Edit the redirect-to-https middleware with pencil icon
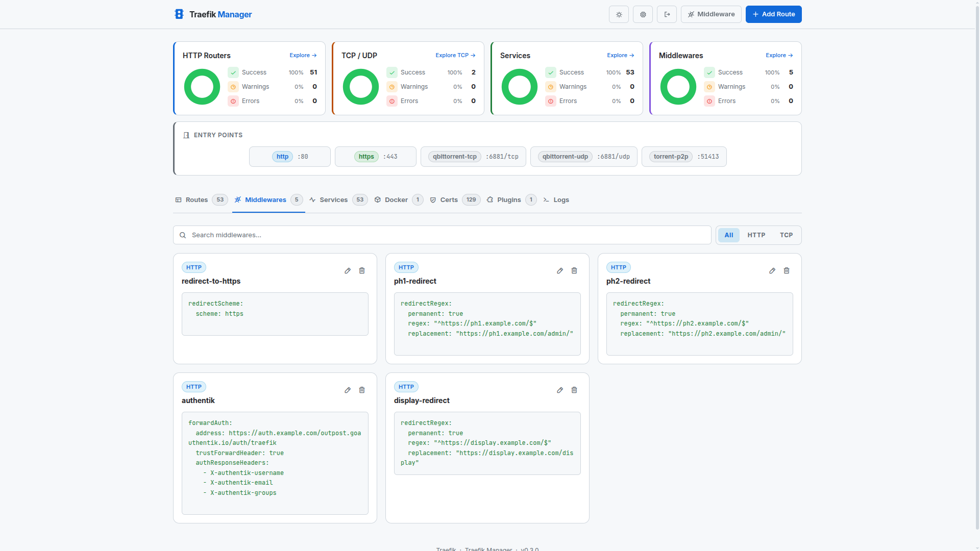The image size is (980, 551). [348, 270]
